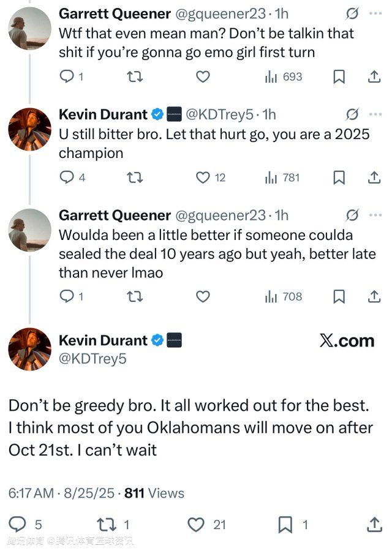Like Kevin Durant's "U still bitter bro" reply
The image size is (392, 551).
pos(203,178)
